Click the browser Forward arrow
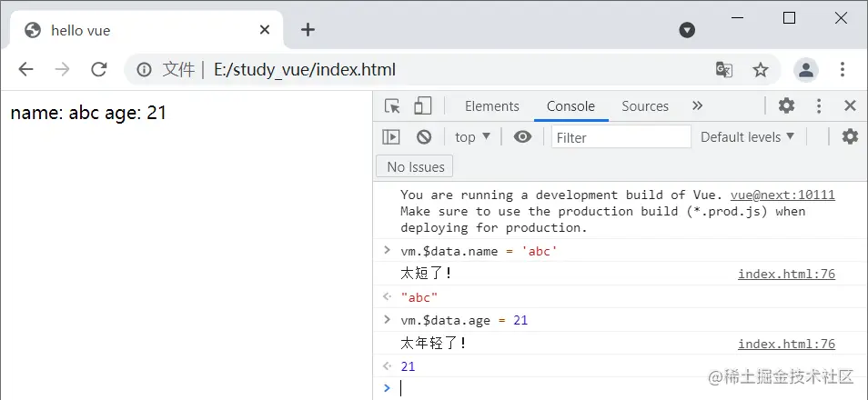 pos(62,69)
